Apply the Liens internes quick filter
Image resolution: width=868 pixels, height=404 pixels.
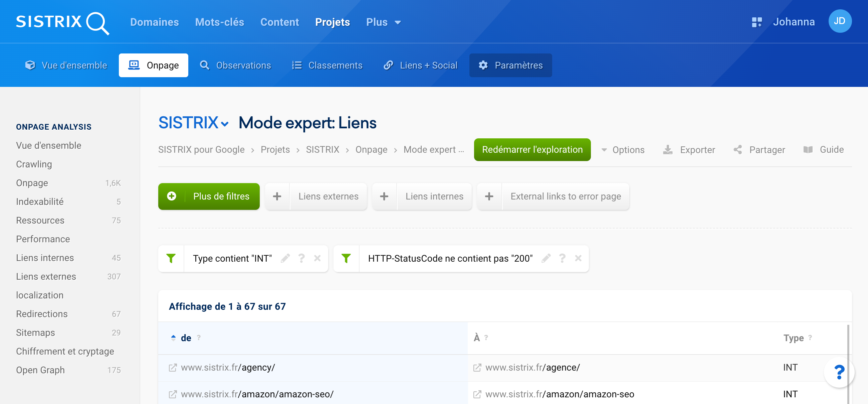[434, 196]
